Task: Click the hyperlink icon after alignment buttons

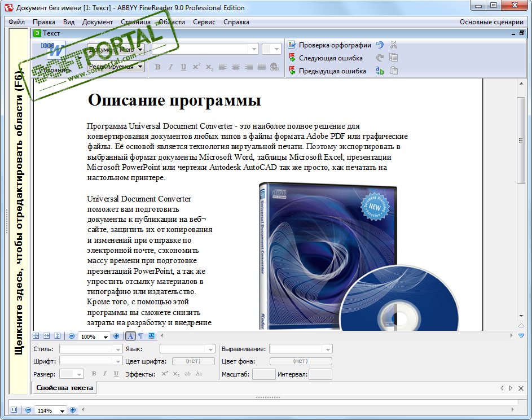Action: pos(274,67)
